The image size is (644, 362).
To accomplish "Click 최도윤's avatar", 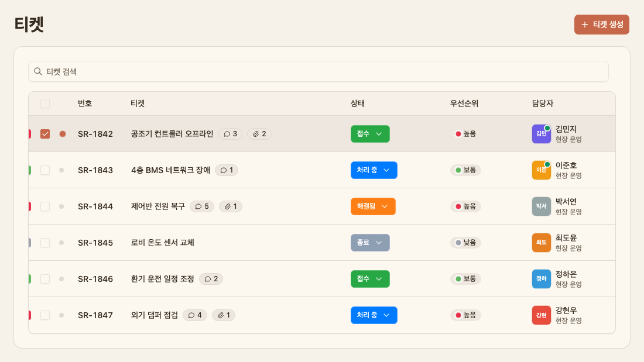I will [x=542, y=243].
